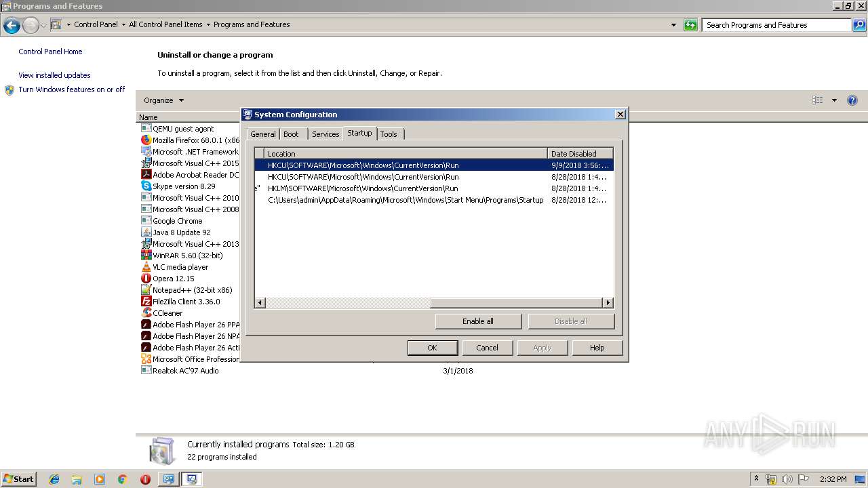Select Skype version 8.29 icon in list
The image size is (868, 488).
[146, 186]
